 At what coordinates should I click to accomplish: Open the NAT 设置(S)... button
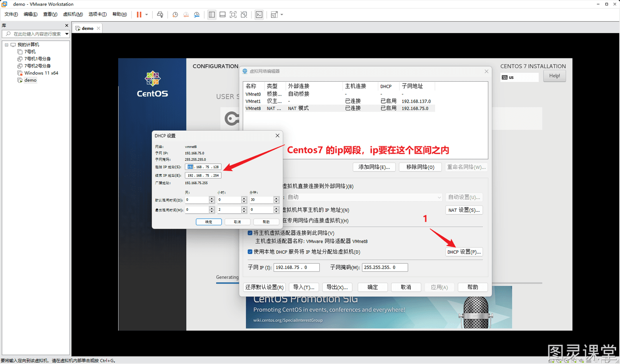click(x=464, y=210)
